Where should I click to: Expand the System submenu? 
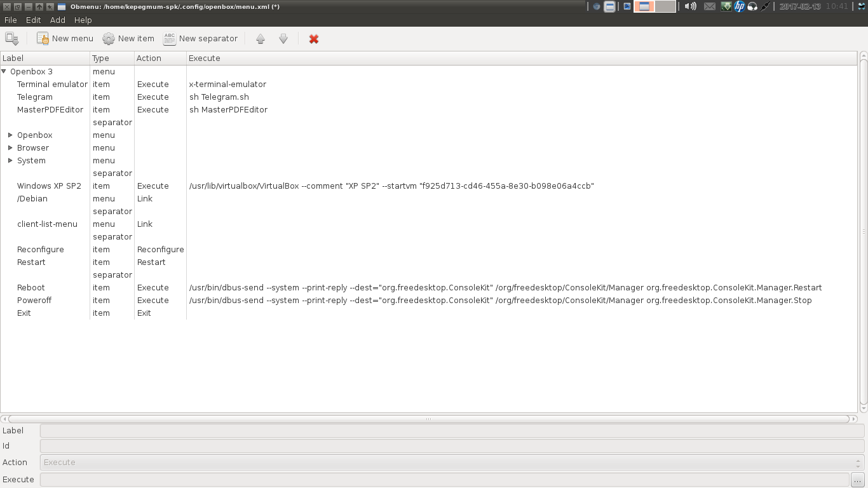10,161
